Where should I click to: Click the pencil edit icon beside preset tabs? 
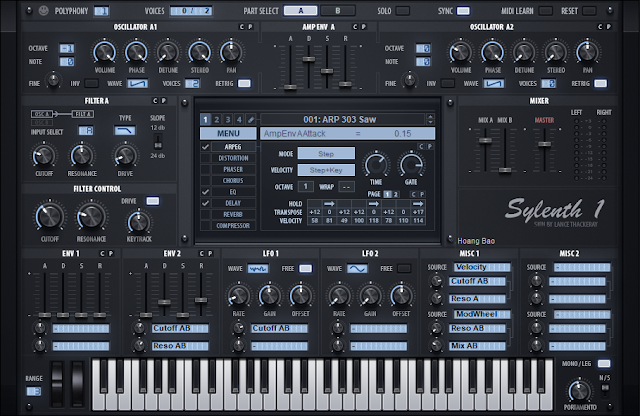pos(251,120)
